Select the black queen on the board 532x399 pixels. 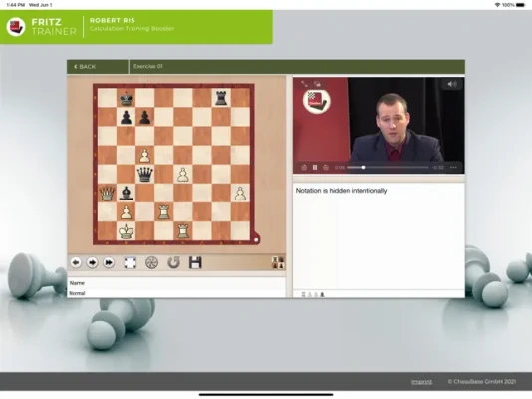click(x=144, y=175)
